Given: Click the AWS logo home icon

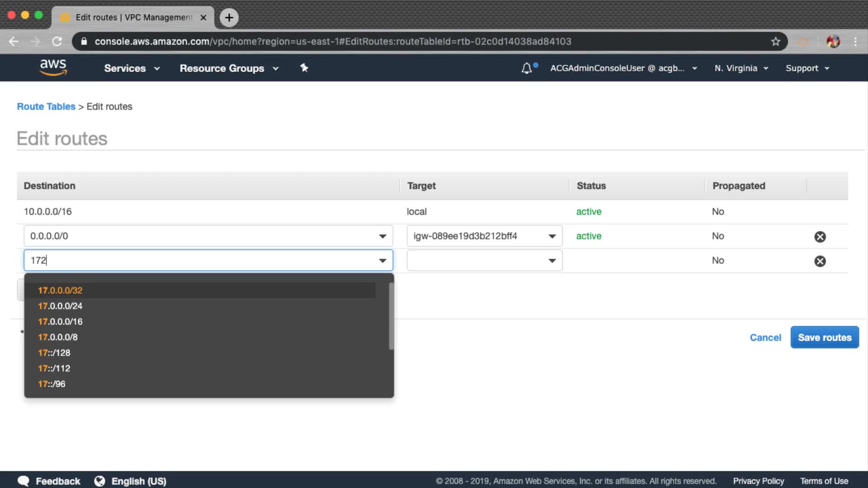Looking at the screenshot, I should pos(53,67).
